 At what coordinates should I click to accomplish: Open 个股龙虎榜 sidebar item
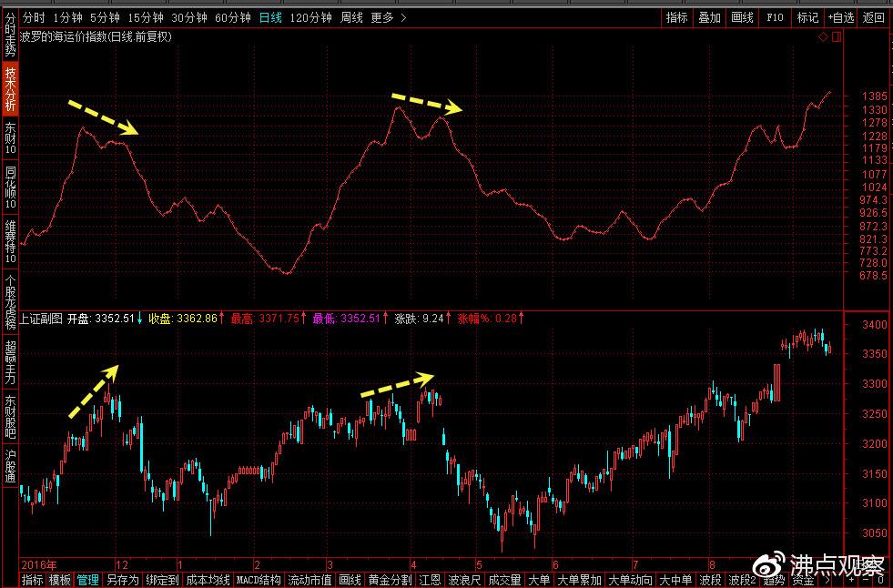tap(10, 303)
